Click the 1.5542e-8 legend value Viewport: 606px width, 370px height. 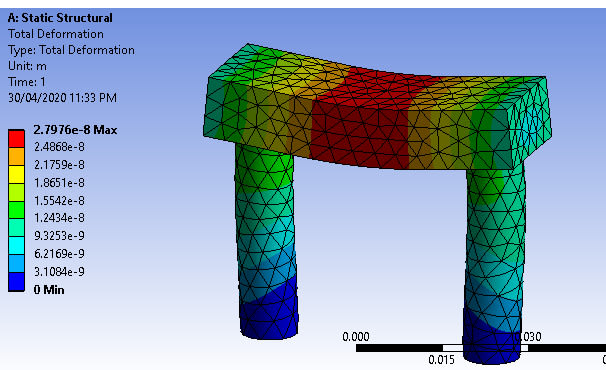pos(59,201)
